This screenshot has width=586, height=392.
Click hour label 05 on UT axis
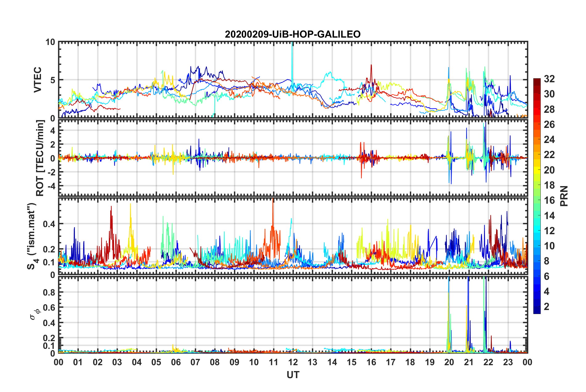[x=156, y=362]
